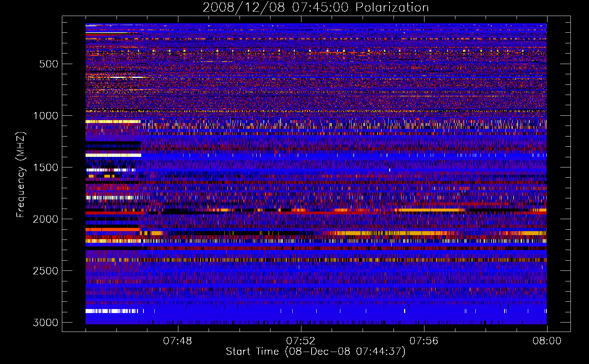Click the 3000 frequency tick label
The image size is (589, 364).
tap(46, 323)
